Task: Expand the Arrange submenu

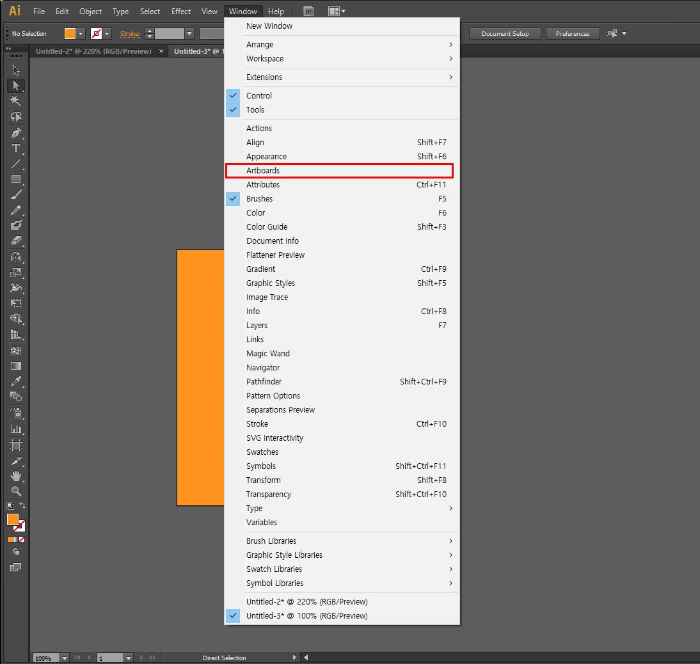Action: coord(342,45)
